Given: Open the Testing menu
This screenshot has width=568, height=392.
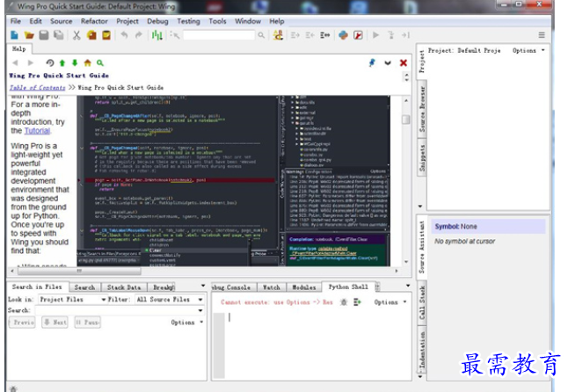Looking at the screenshot, I should click(x=188, y=21).
